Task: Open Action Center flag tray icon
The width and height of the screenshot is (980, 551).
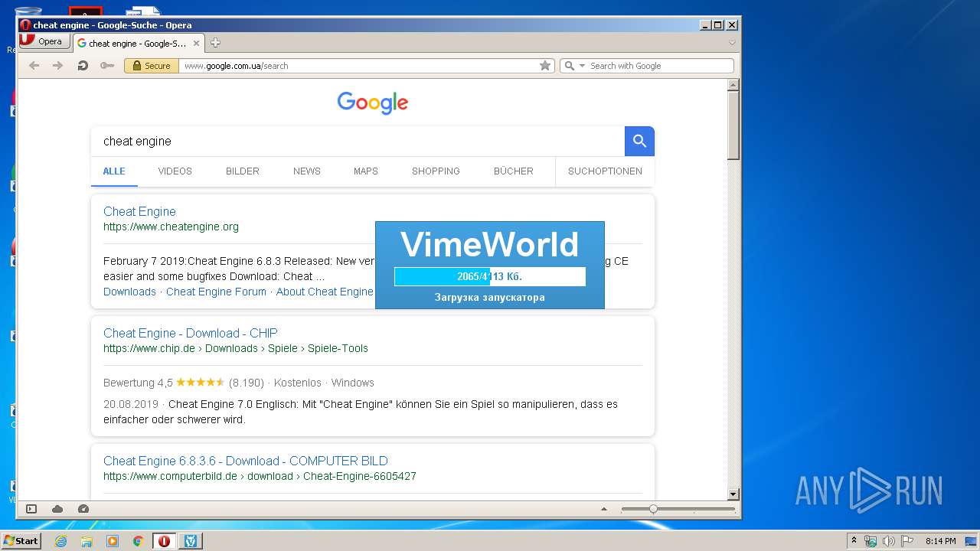Action: click(x=906, y=541)
